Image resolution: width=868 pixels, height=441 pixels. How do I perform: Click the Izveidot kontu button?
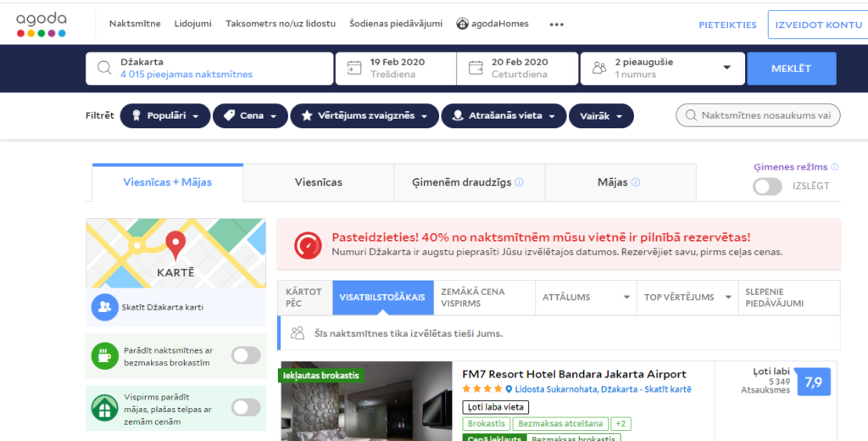818,25
